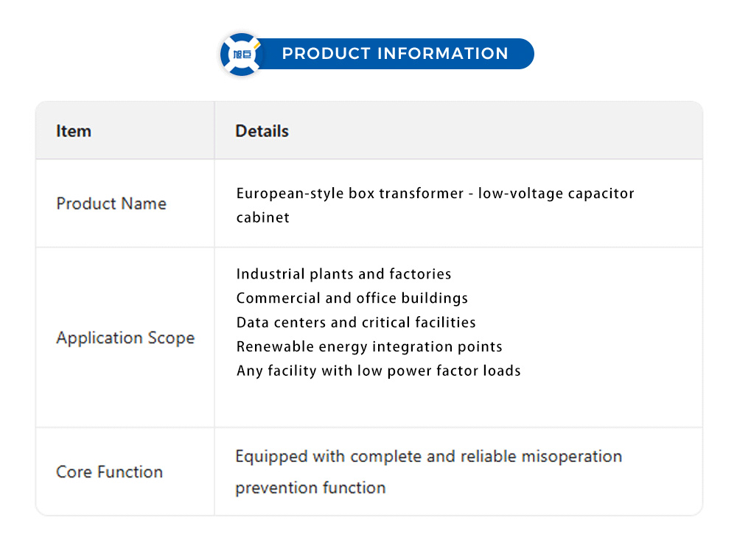Select the Item column header
The width and height of the screenshot is (737, 560).
click(x=74, y=131)
